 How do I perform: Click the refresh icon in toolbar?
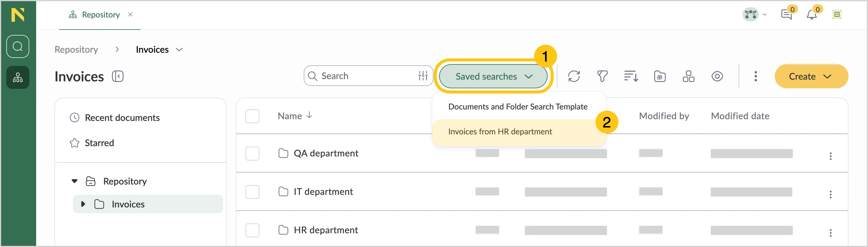click(x=574, y=77)
